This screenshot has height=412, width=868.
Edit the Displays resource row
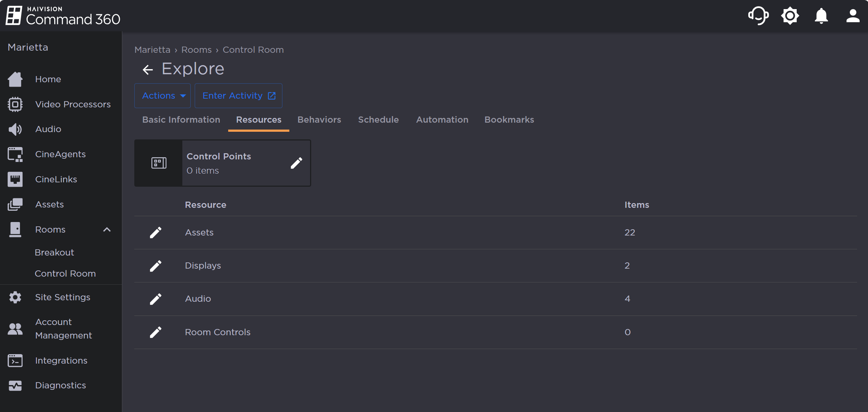(156, 266)
